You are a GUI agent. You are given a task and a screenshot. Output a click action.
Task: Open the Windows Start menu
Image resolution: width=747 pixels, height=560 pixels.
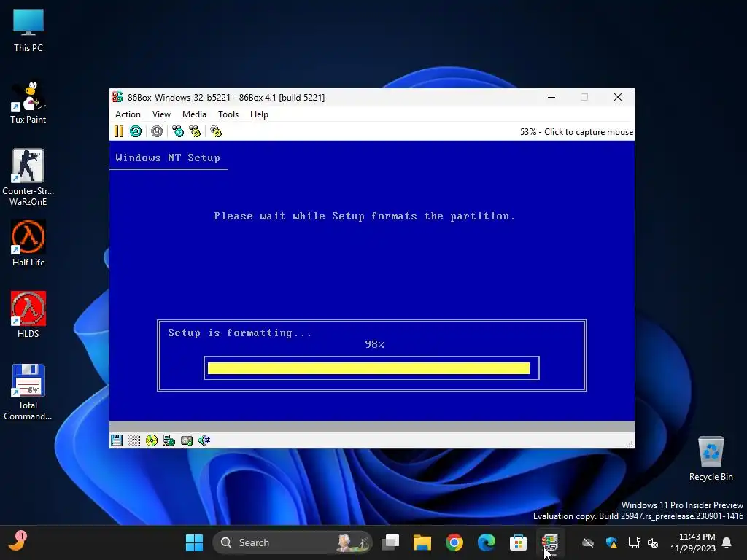[x=194, y=542]
